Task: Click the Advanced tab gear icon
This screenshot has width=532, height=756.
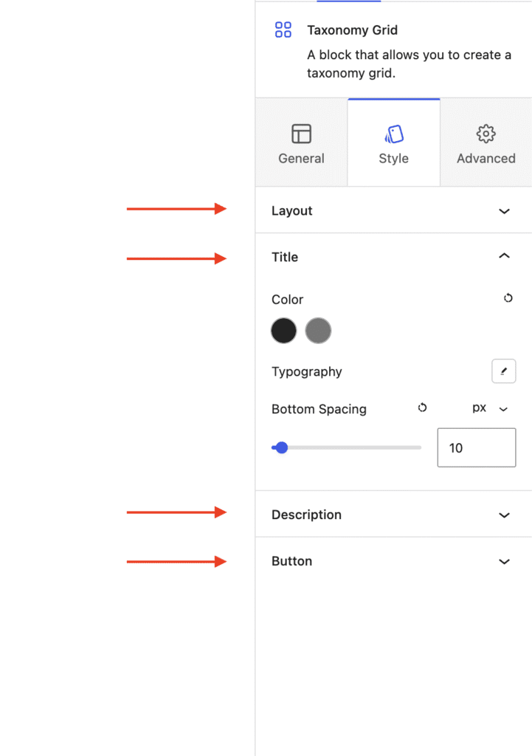Action: click(486, 134)
